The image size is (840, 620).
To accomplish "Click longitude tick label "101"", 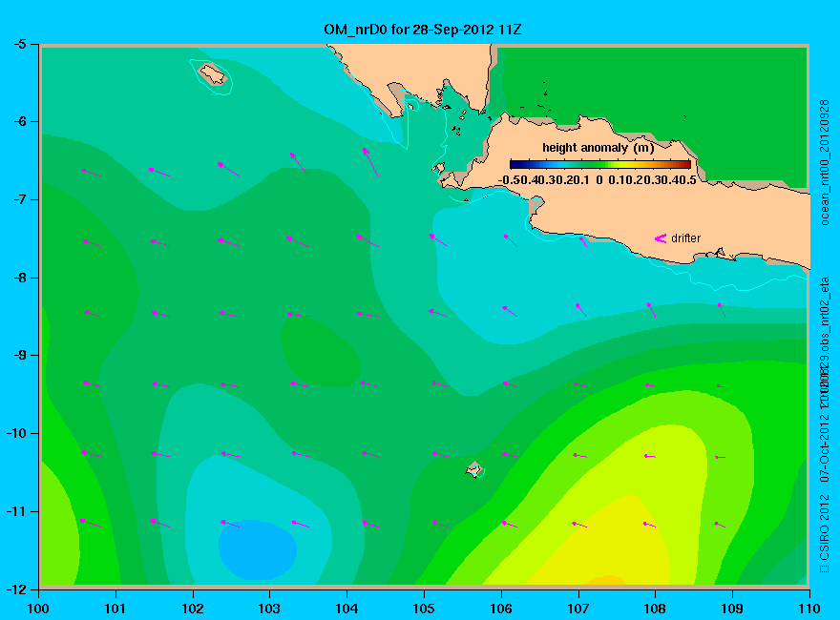I will 115,609.
